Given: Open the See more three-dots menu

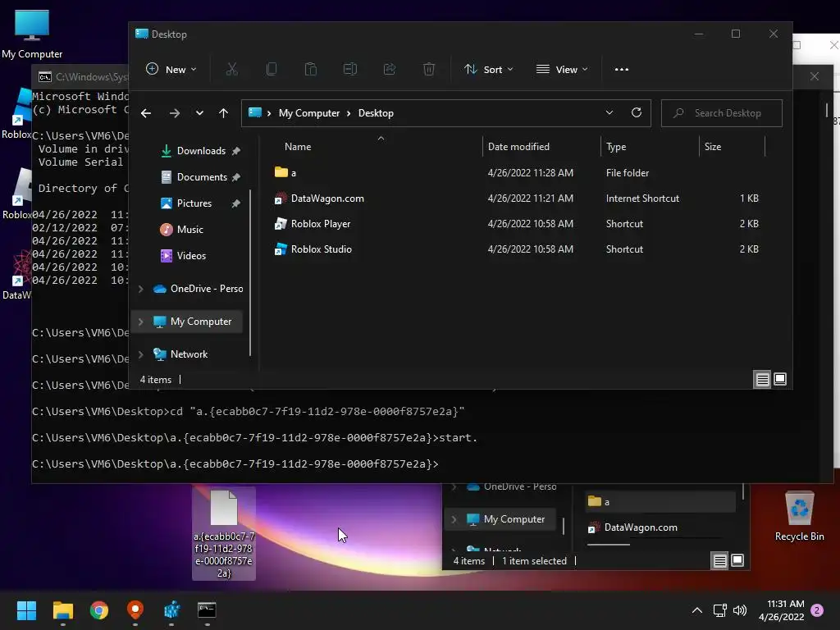Looking at the screenshot, I should 622,69.
